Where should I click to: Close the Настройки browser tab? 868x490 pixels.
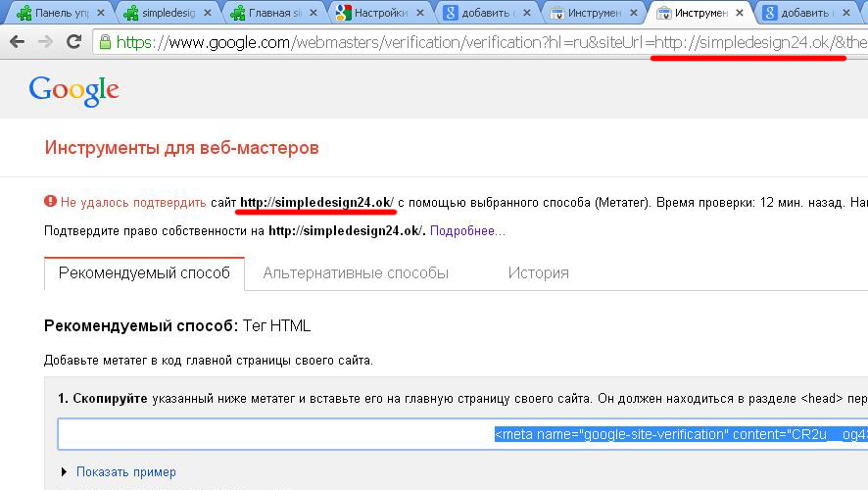[x=420, y=13]
